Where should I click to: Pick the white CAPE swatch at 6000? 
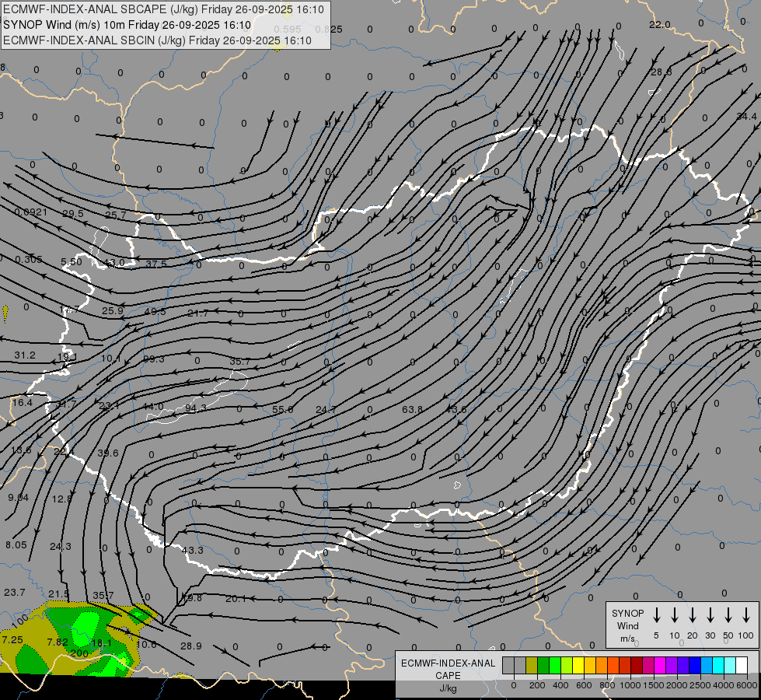[x=741, y=666]
